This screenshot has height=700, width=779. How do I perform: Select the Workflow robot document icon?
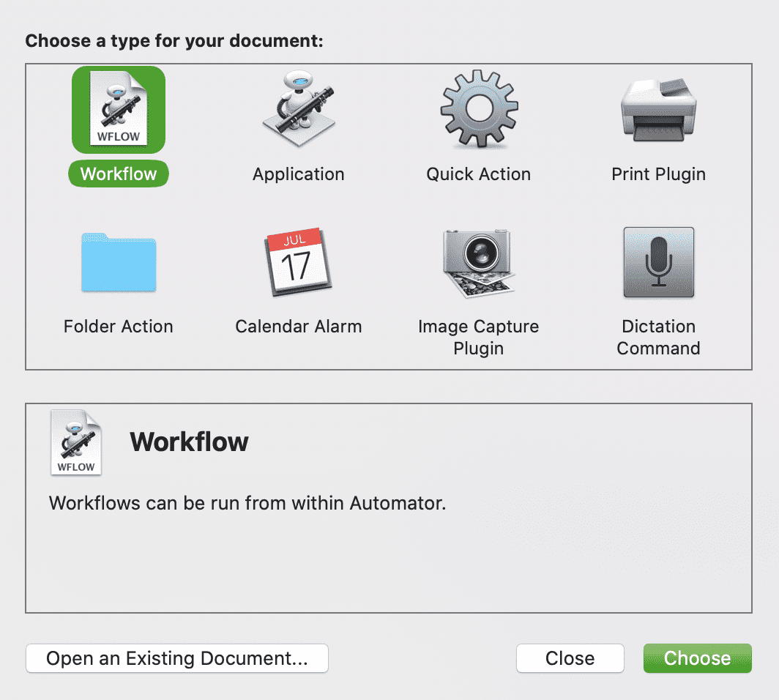[x=119, y=110]
